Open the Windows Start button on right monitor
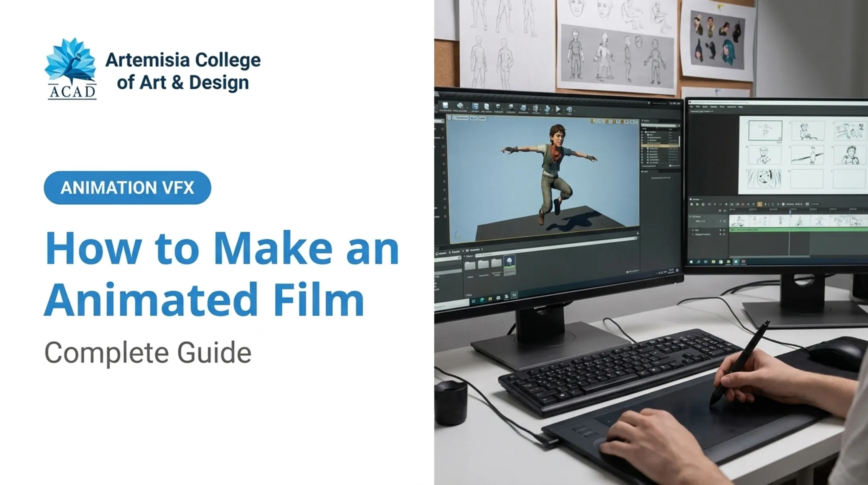The width and height of the screenshot is (868, 485). point(691,262)
